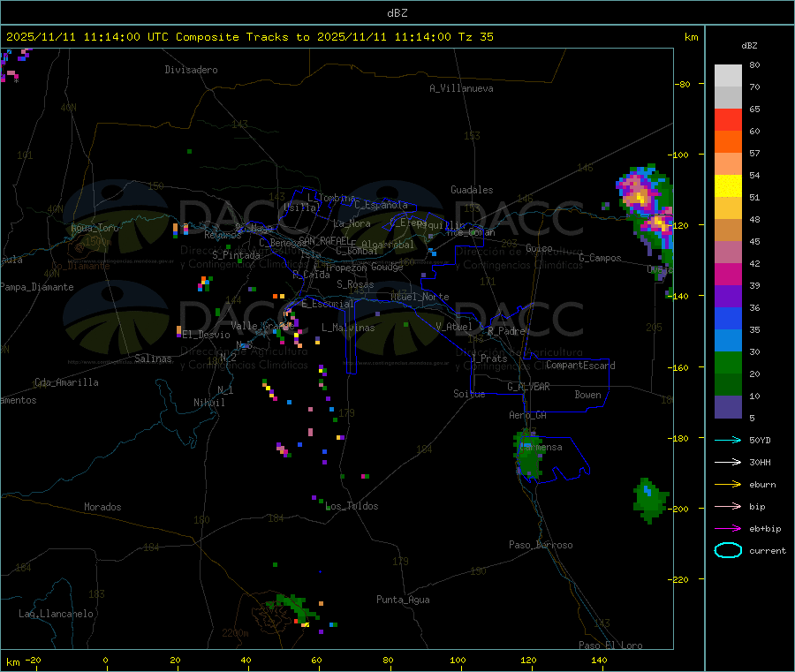Click the Cda_Amarilla map label
Image resolution: width=795 pixels, height=672 pixels.
(x=66, y=382)
